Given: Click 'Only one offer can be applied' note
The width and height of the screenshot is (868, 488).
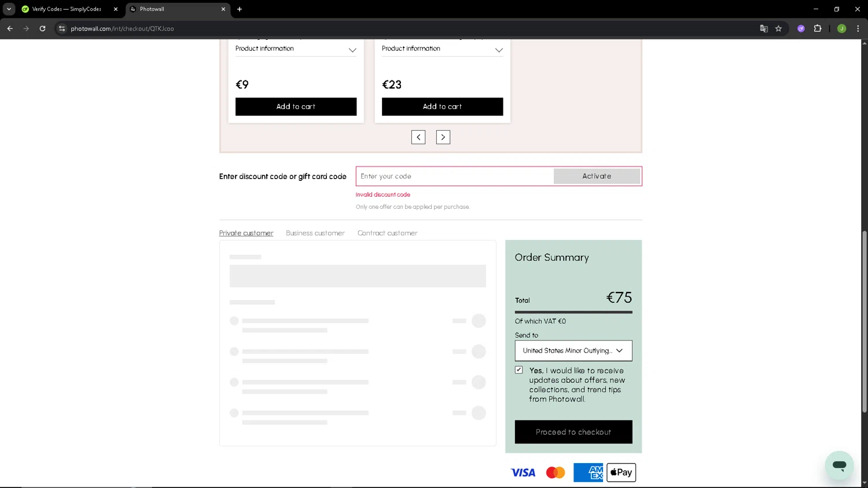Looking at the screenshot, I should click(413, 206).
